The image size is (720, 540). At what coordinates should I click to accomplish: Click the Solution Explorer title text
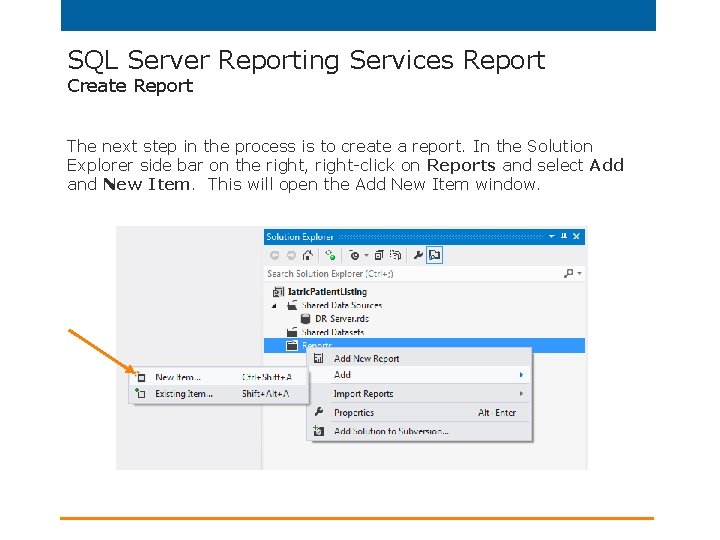[x=300, y=237]
